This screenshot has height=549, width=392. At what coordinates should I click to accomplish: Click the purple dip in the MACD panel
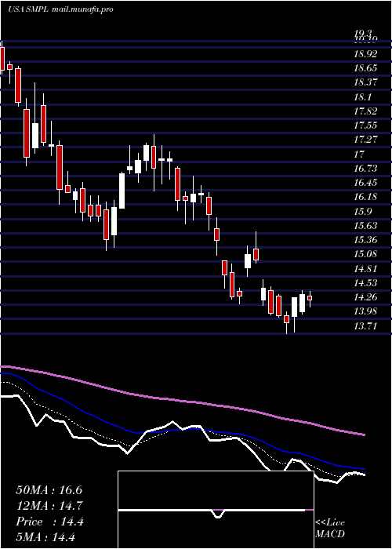218,513
